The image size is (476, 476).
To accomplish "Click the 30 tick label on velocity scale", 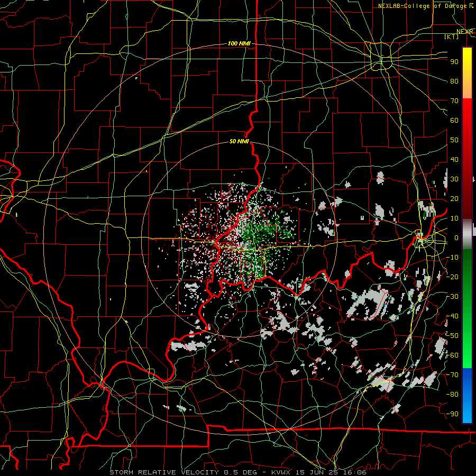I will click(454, 179).
